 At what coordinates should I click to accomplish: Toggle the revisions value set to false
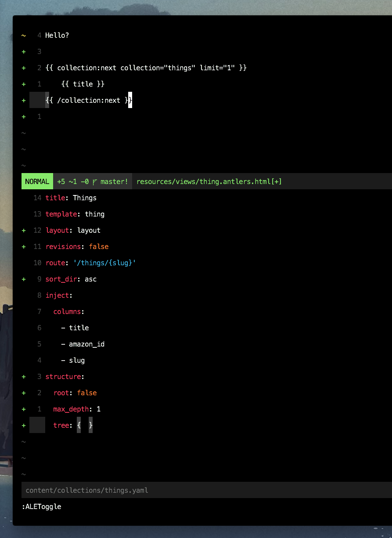99,246
